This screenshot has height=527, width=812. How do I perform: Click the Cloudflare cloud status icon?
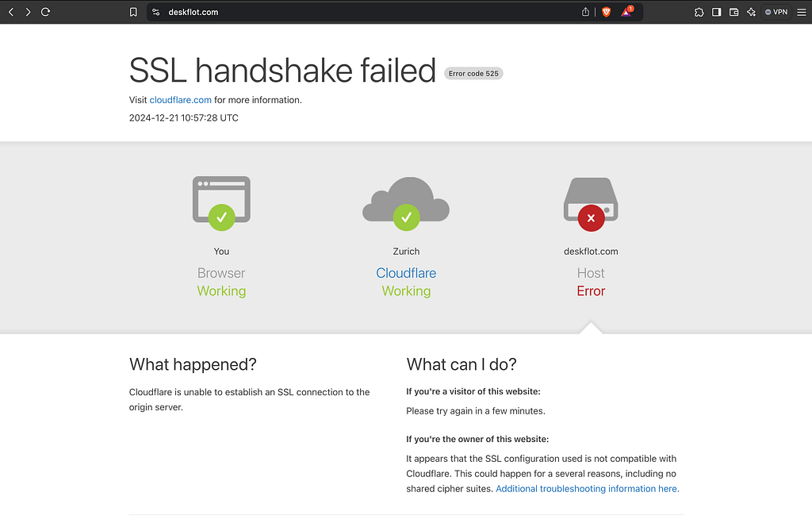pyautogui.click(x=406, y=203)
